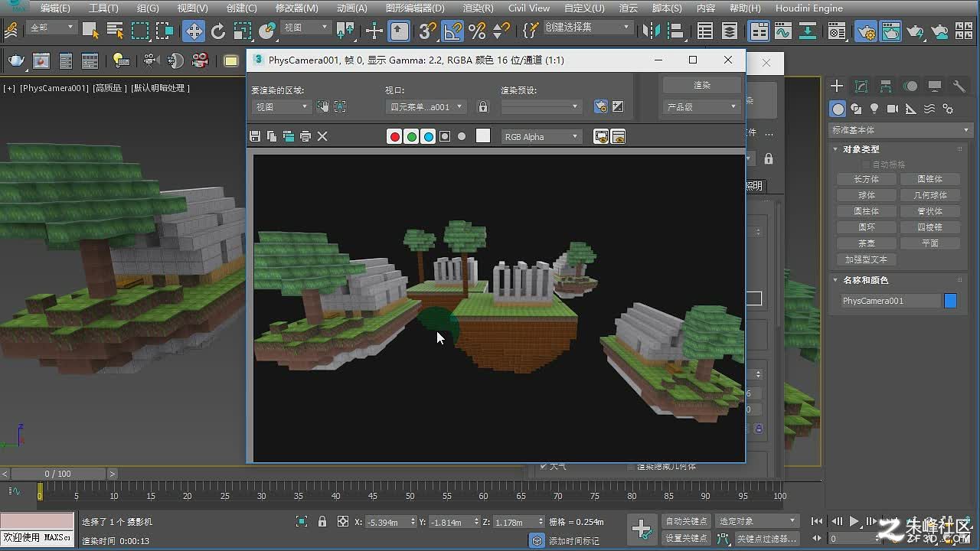Open the selection filter dropdown '全部'
The width and height of the screenshot is (980, 551).
coord(52,27)
